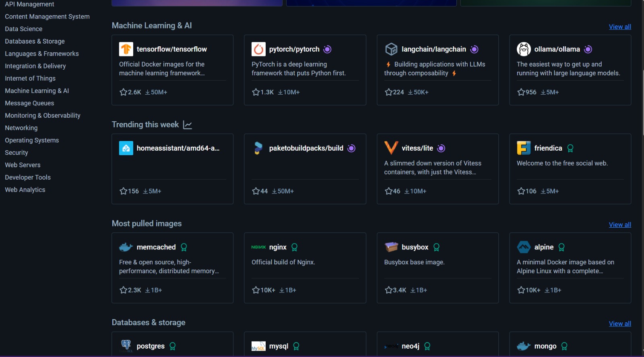Click View all for Most pulled images
Image resolution: width=644 pixels, height=357 pixels.
[620, 225]
